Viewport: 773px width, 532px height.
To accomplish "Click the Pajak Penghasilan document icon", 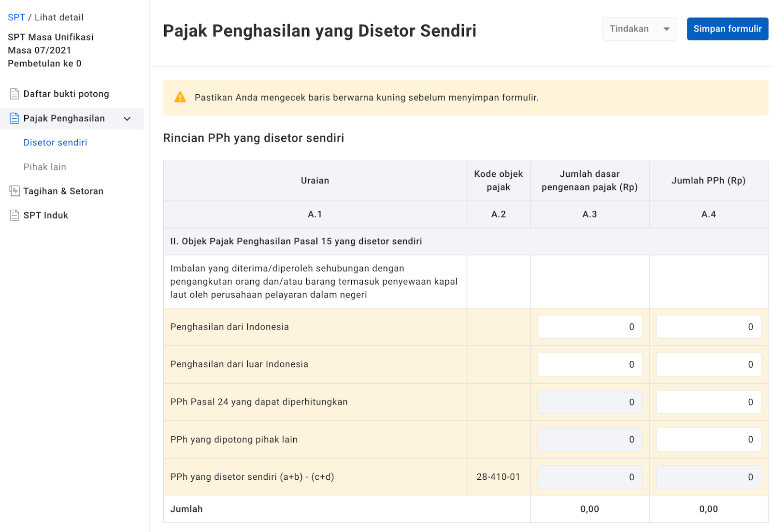I will 14,118.
